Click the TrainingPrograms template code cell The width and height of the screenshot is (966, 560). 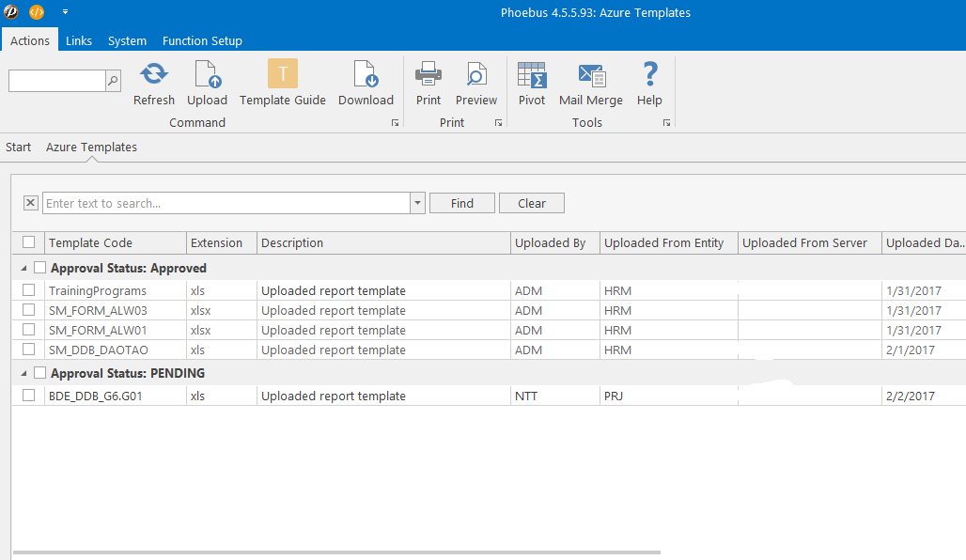click(x=116, y=290)
